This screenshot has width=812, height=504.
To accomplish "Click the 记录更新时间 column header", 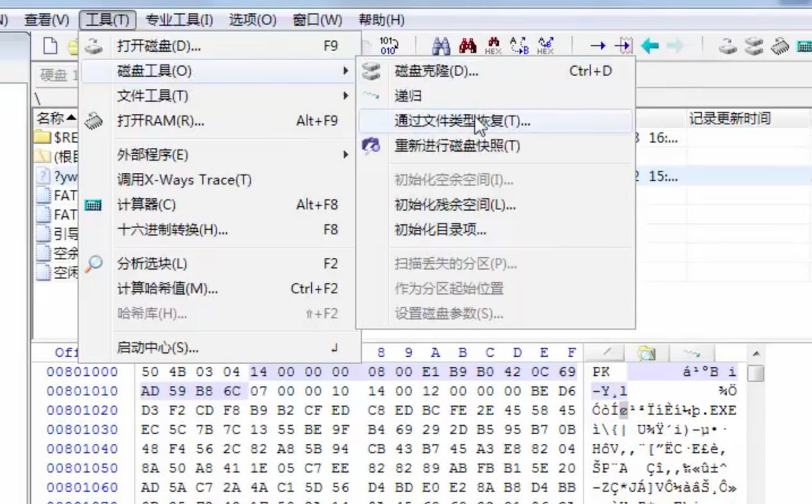I will (729, 118).
